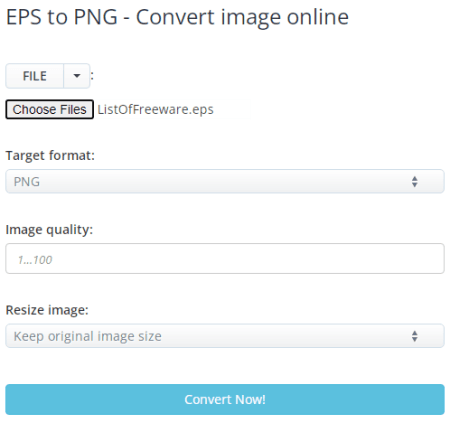Screen dimensions: 450x423
Task: Click the Image quality input field
Action: (225, 259)
